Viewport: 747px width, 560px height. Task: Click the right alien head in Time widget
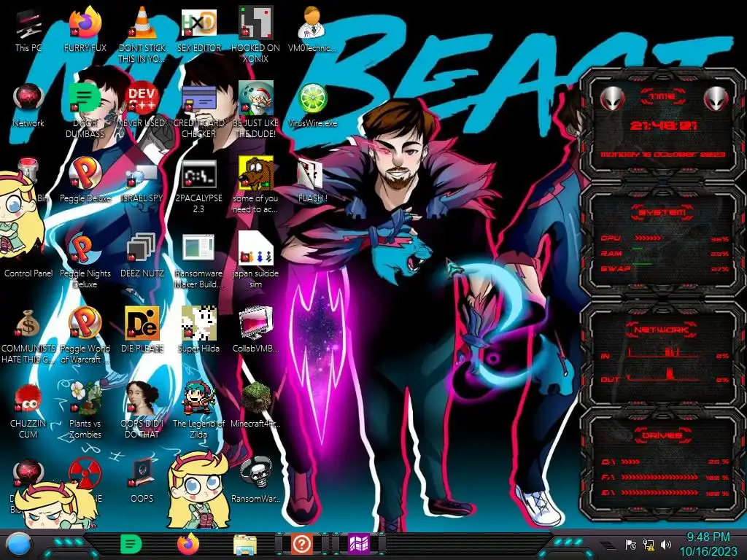716,98
